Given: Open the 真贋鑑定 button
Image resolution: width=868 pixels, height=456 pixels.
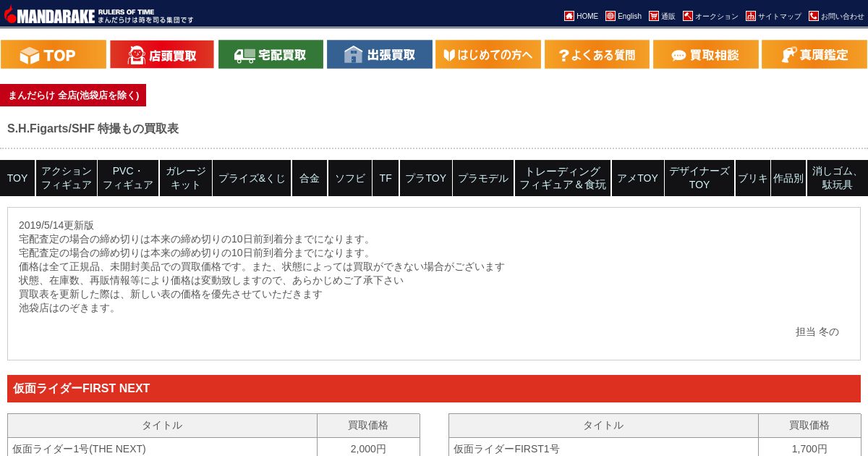Looking at the screenshot, I should (x=814, y=54).
